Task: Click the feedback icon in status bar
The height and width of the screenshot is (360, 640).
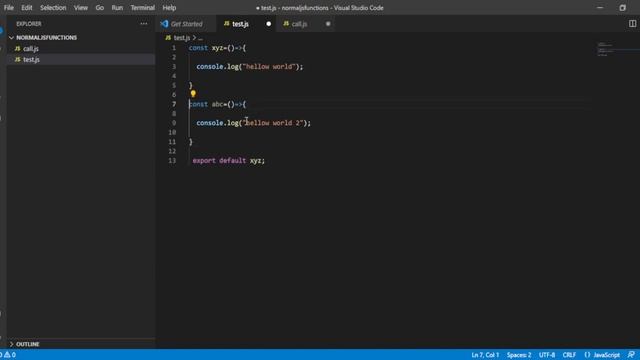Action: click(x=631, y=355)
